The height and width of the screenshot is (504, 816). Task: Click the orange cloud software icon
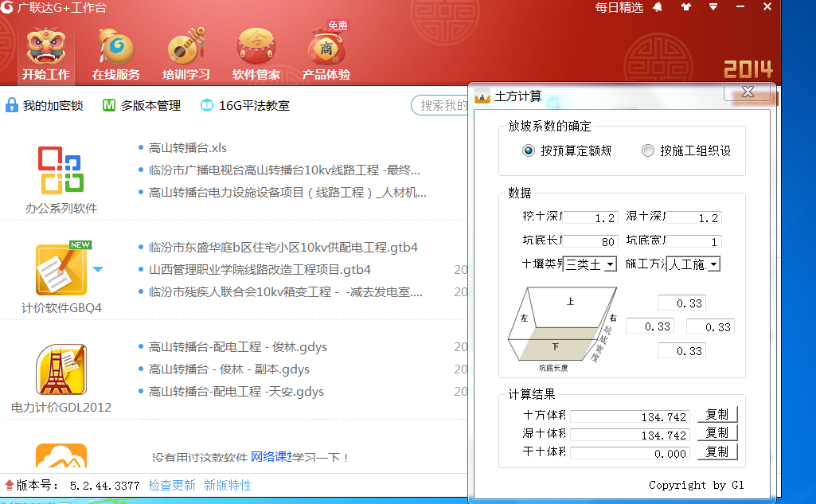[x=61, y=455]
